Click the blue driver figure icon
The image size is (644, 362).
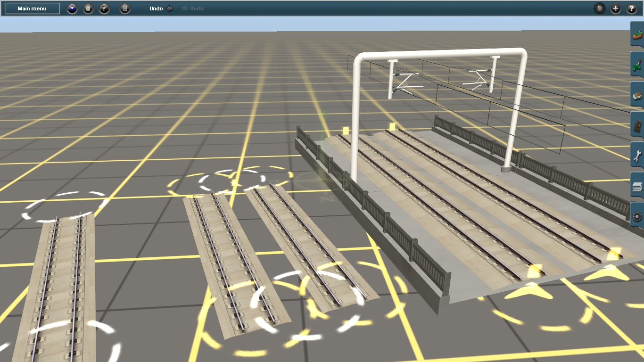point(72,8)
